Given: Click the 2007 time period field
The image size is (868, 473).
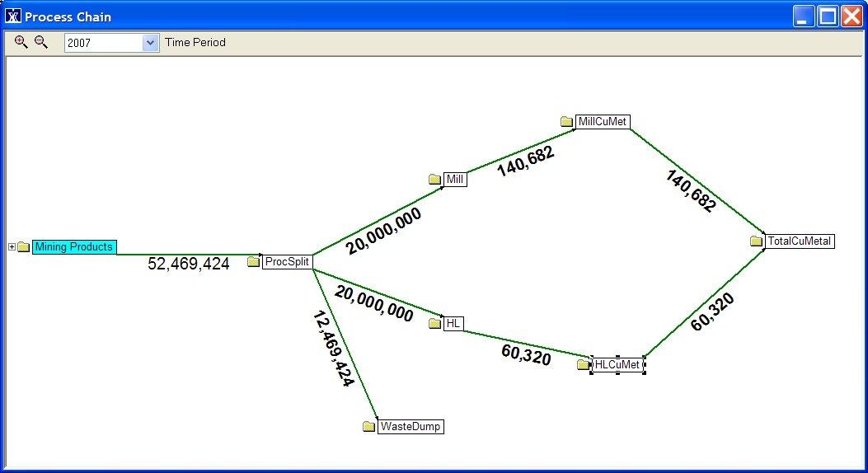Looking at the screenshot, I should [x=104, y=43].
